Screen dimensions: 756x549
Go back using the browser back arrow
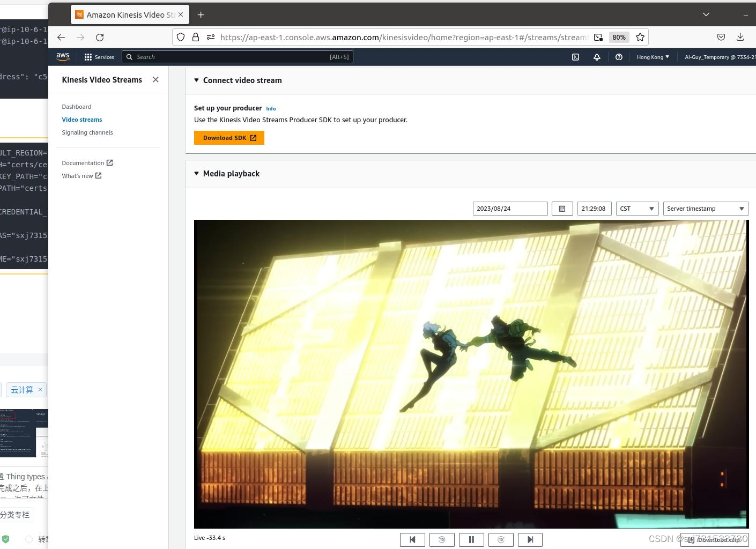click(x=61, y=37)
